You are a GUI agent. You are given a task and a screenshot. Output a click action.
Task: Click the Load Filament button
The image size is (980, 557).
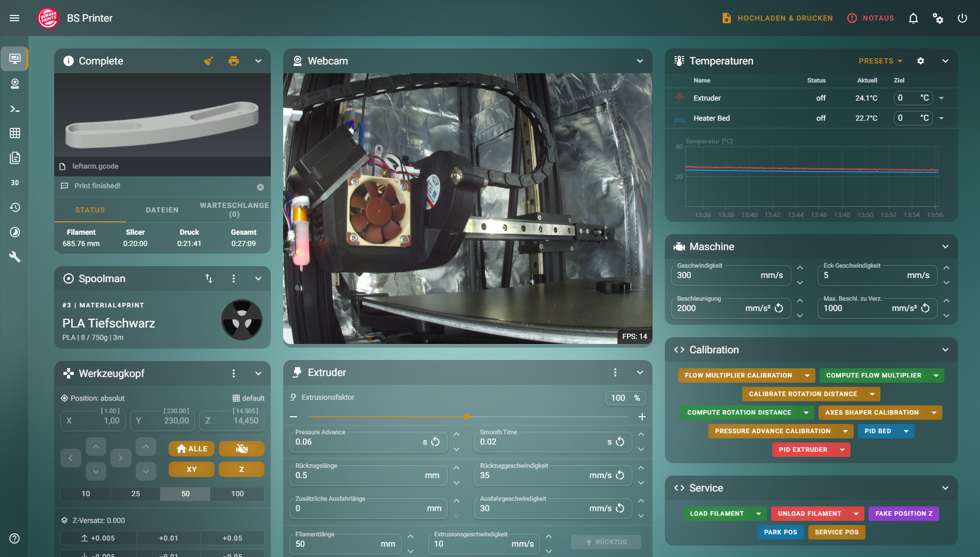pos(716,514)
